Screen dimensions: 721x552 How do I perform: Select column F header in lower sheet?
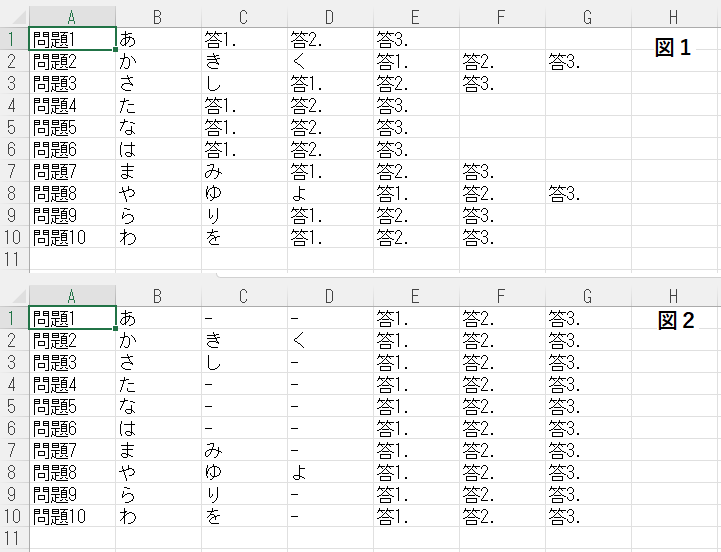coord(502,295)
